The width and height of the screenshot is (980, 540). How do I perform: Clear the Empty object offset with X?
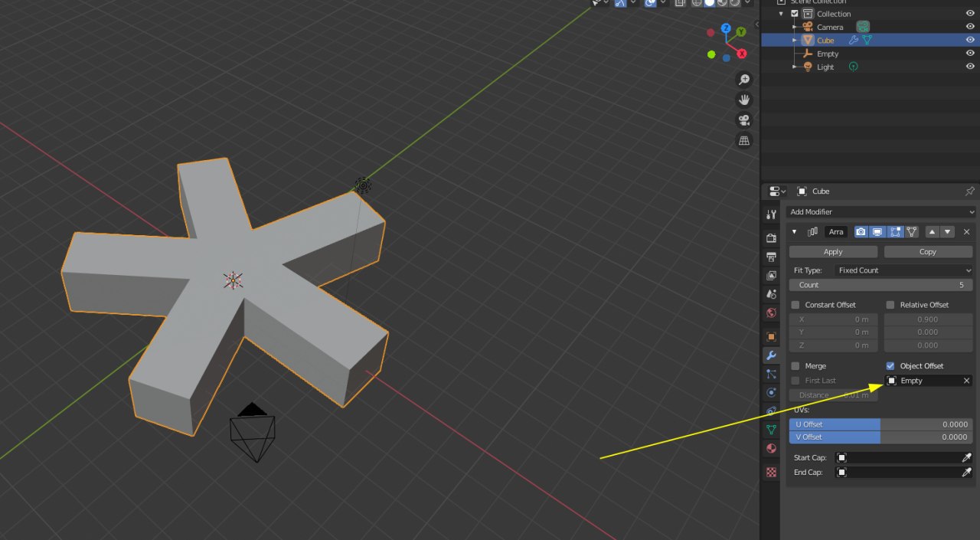pyautogui.click(x=966, y=381)
